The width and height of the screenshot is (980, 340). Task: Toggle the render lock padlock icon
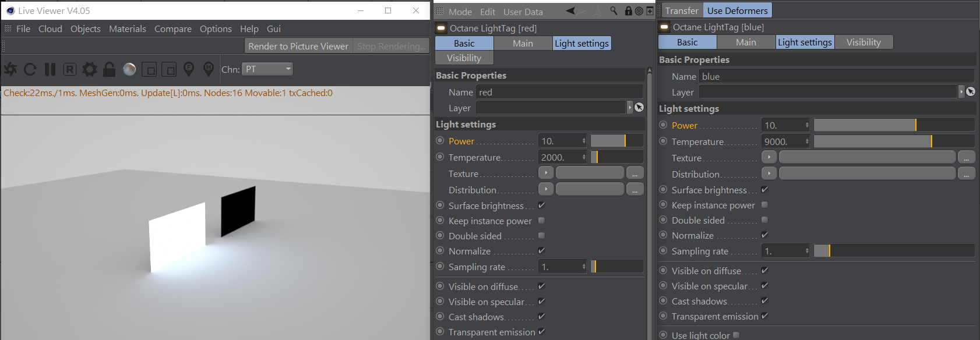(x=109, y=69)
